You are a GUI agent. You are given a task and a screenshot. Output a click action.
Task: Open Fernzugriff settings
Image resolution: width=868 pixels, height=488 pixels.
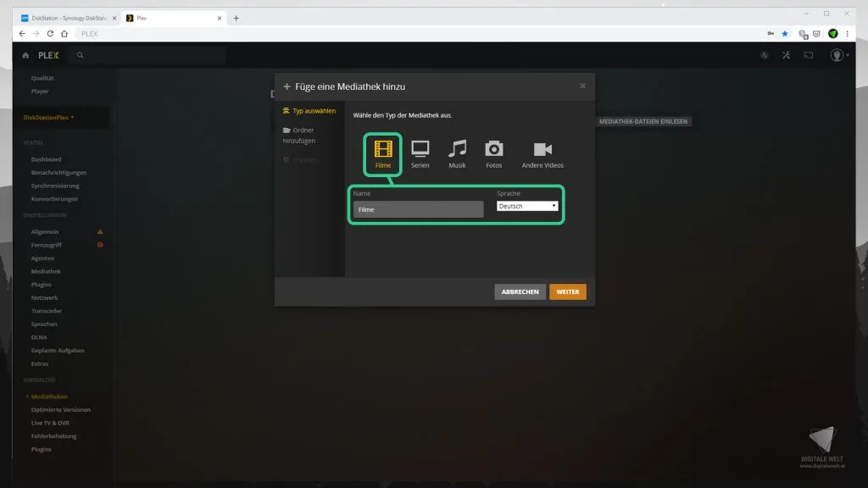[47, 245]
